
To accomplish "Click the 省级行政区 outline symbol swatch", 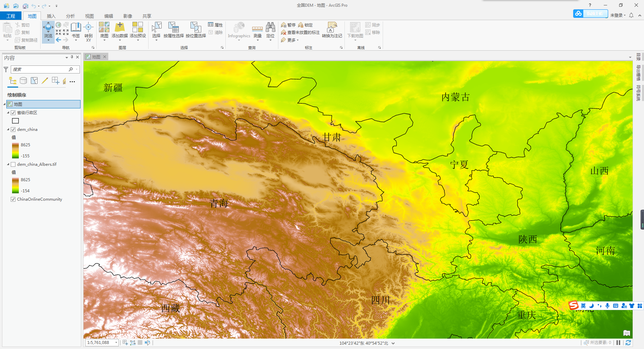I will pos(15,121).
